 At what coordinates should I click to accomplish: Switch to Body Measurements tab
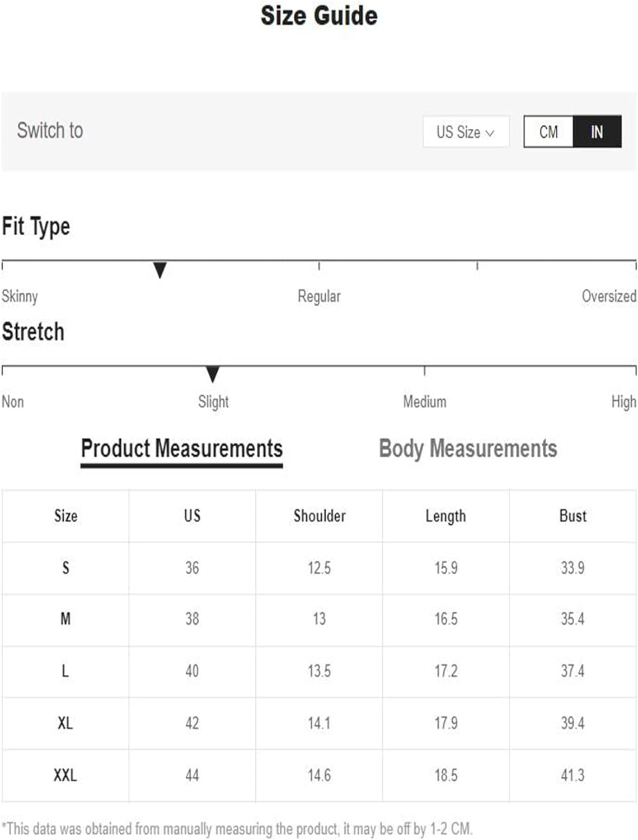pyautogui.click(x=468, y=449)
